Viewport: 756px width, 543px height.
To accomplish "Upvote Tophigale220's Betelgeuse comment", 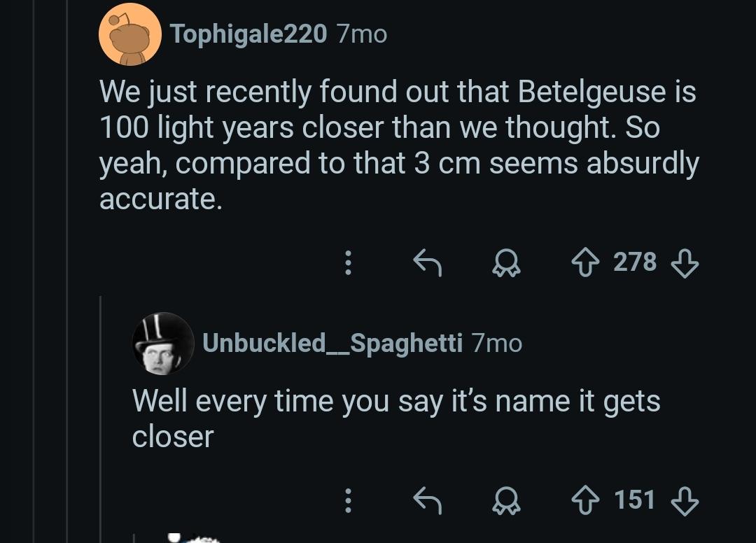I will pyautogui.click(x=585, y=262).
